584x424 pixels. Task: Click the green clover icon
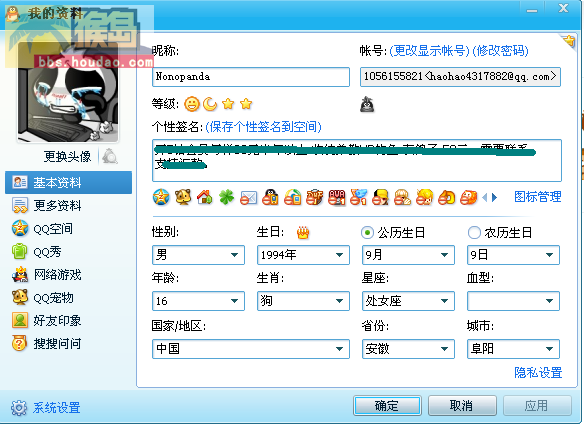tap(226, 197)
